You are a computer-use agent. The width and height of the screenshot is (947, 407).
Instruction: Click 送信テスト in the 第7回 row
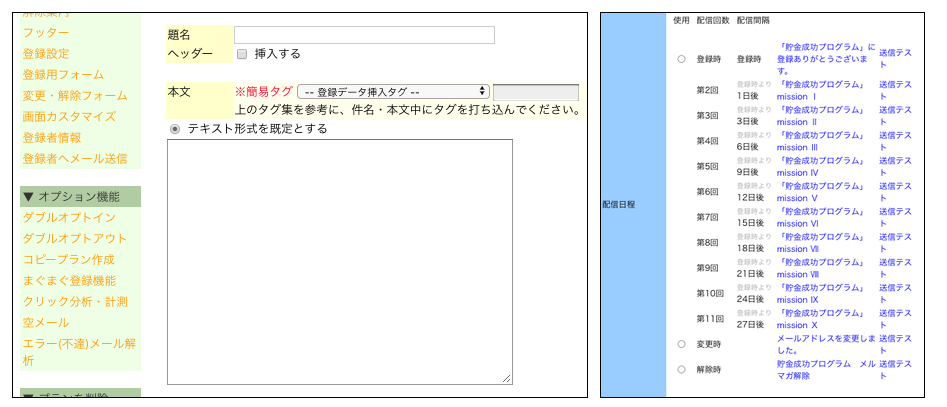pyautogui.click(x=895, y=217)
